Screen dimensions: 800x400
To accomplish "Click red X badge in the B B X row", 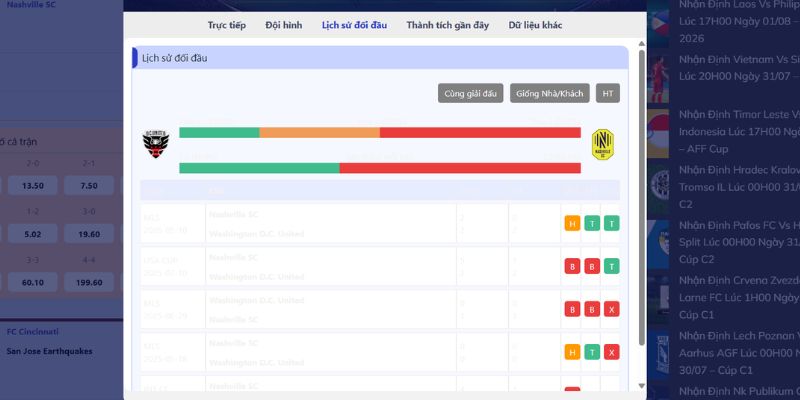I will (x=612, y=309).
